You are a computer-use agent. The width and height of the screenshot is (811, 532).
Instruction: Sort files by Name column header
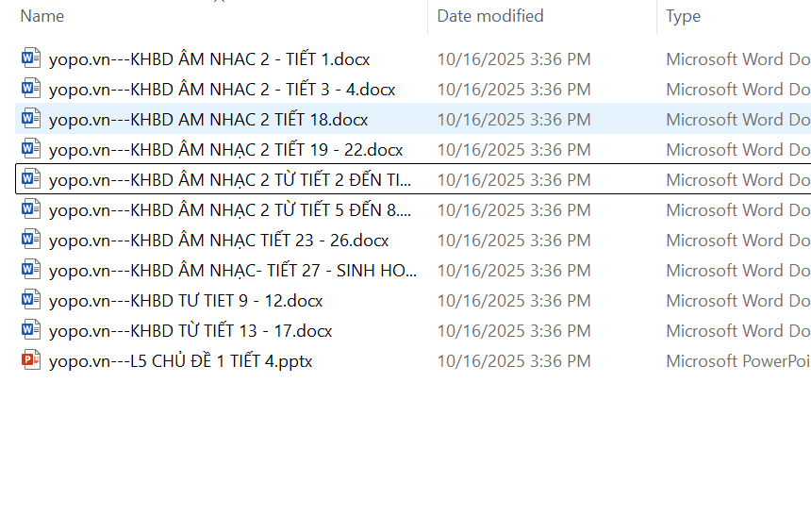[42, 16]
